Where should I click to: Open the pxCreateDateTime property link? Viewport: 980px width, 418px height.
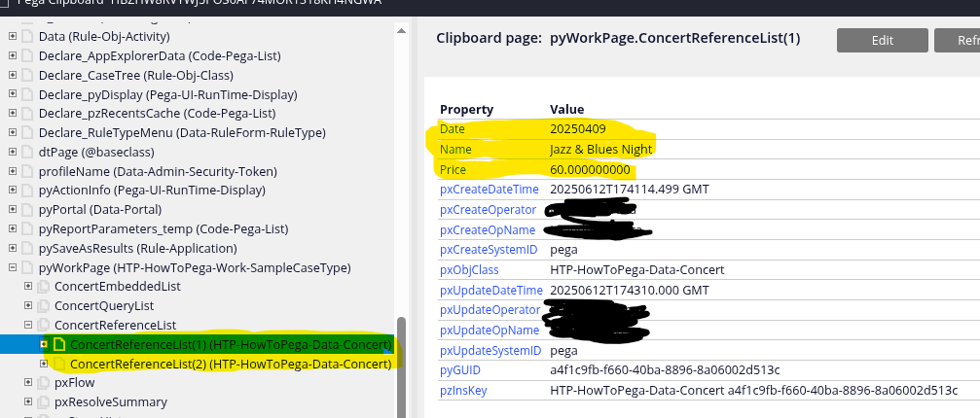pos(490,189)
